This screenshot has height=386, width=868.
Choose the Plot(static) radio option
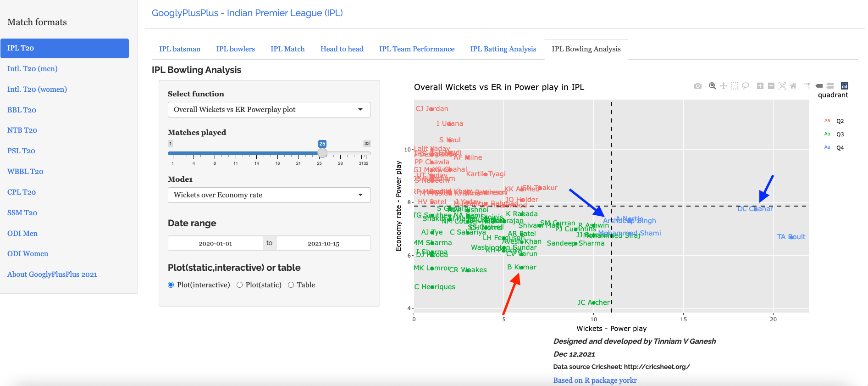coord(239,285)
